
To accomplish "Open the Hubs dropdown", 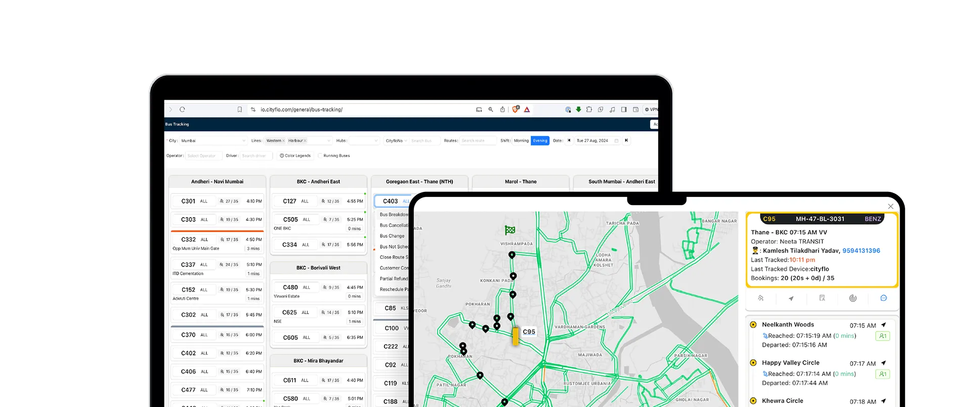I will pyautogui.click(x=364, y=141).
